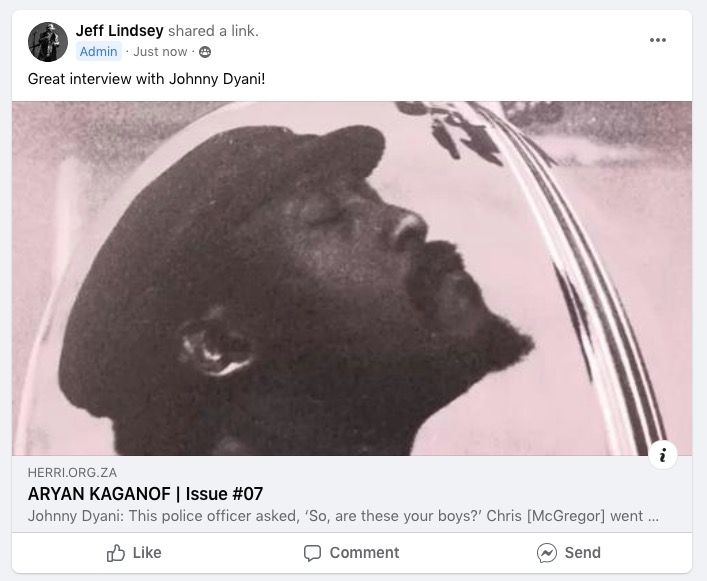The image size is (707, 581).
Task: Click the thumbs-up Like icon
Action: coord(116,553)
